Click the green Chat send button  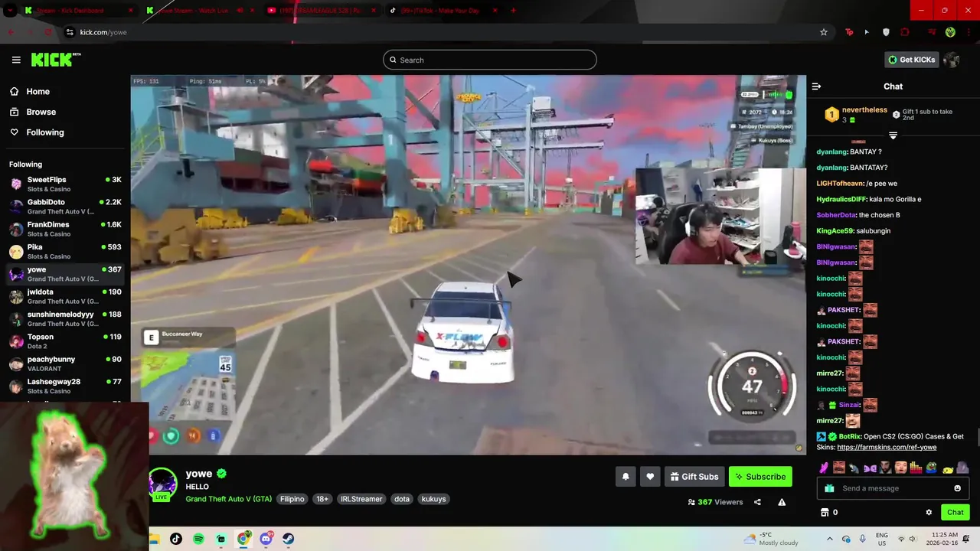(955, 512)
